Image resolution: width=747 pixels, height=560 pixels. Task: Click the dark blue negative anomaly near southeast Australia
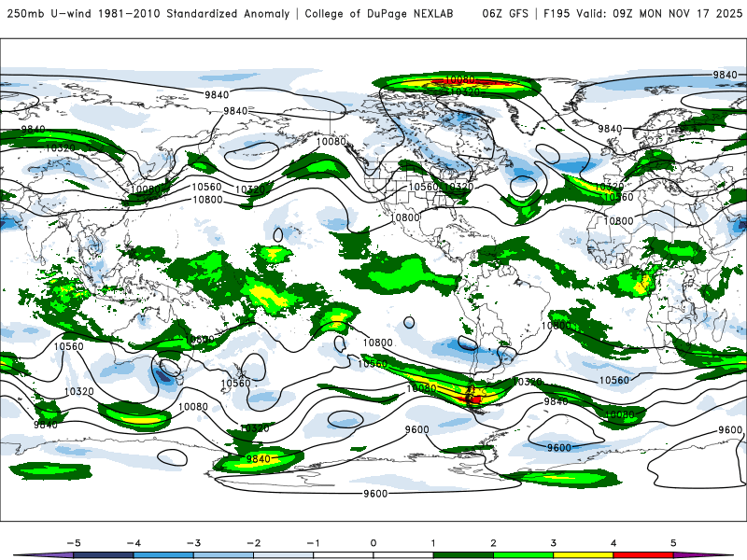coord(163,376)
